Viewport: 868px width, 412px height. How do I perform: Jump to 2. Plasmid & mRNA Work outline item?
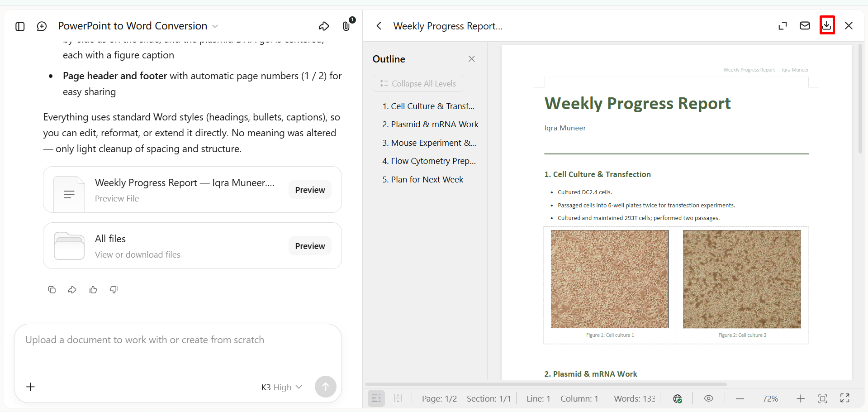coord(430,124)
